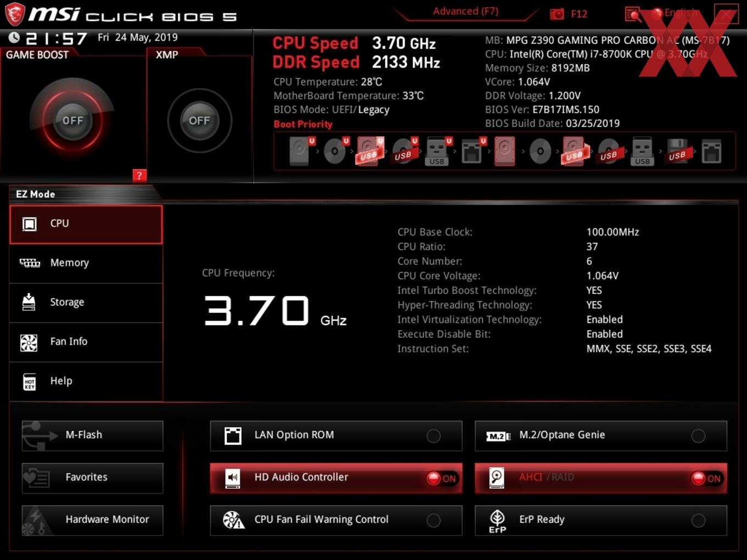
Task: Click Memory Size 8192MB value
Action: 571,68
